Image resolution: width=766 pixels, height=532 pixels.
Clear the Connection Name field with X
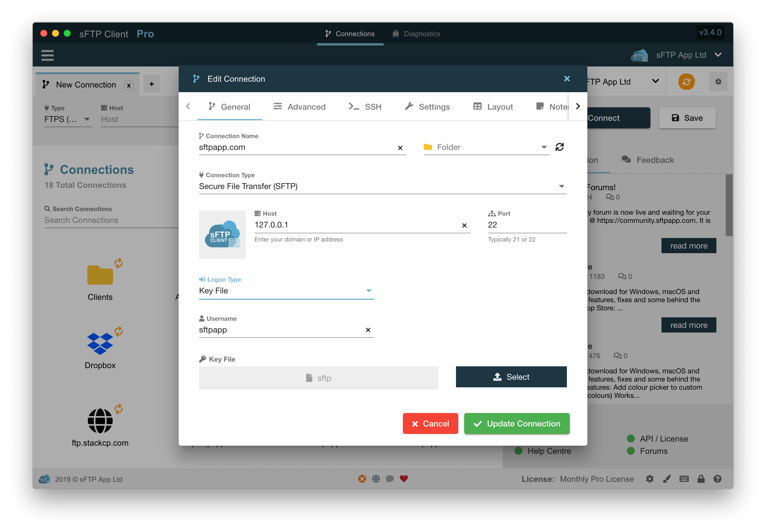(x=400, y=148)
